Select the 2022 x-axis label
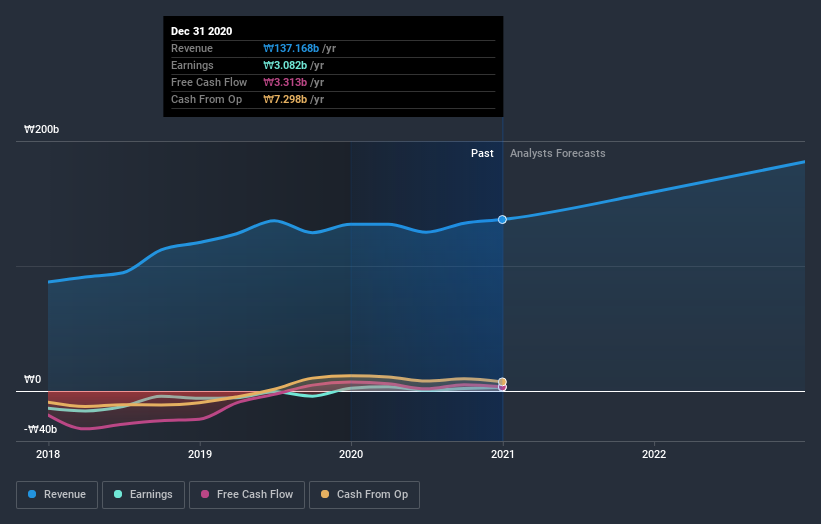Screen dimensions: 821x524 click(x=654, y=454)
